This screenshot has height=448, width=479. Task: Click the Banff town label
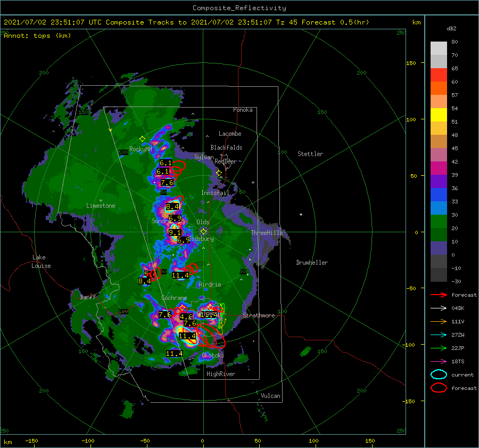point(88,297)
